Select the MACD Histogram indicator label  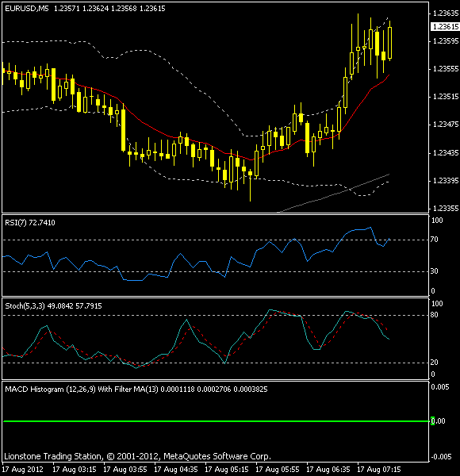tap(136, 390)
